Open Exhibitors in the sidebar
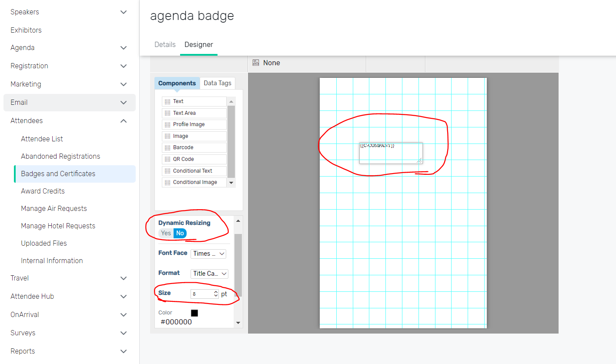The width and height of the screenshot is (616, 364). pos(26,30)
